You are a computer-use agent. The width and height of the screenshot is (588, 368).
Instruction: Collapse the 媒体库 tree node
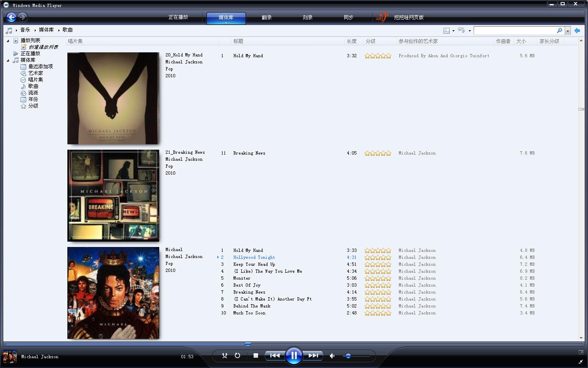point(8,60)
